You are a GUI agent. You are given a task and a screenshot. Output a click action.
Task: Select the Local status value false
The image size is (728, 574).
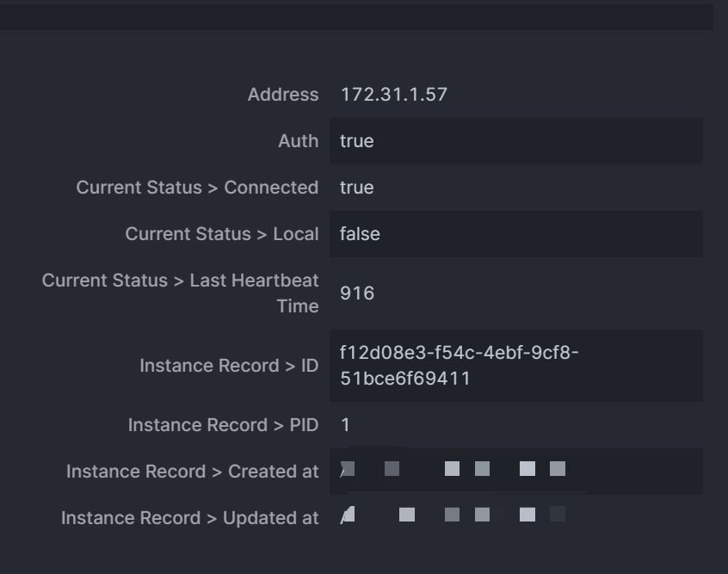tap(360, 234)
